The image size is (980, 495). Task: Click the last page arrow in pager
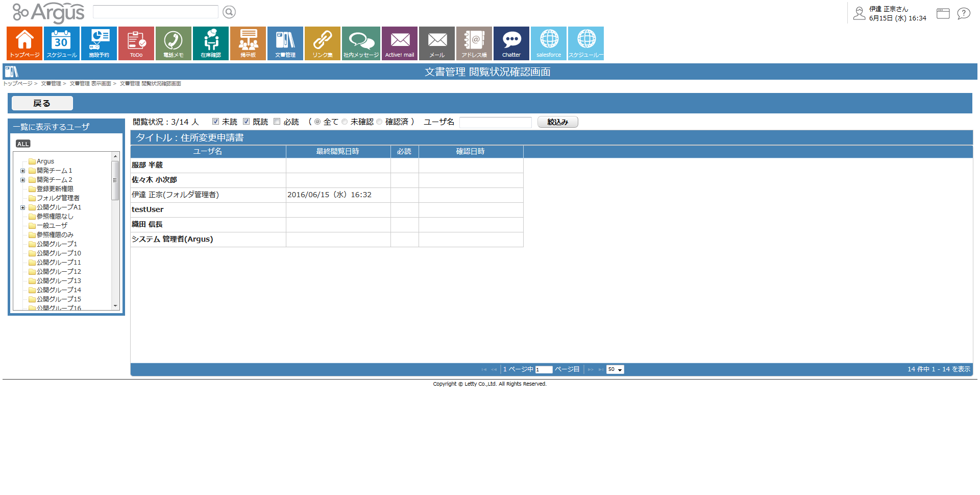click(601, 369)
